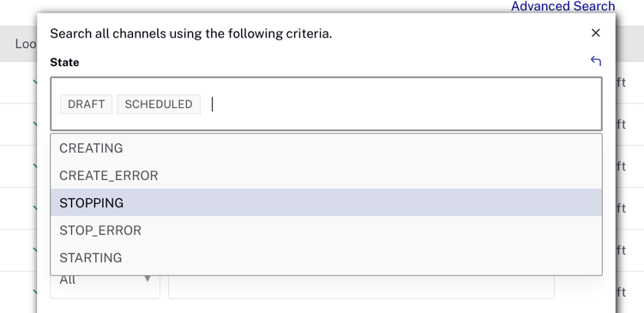The height and width of the screenshot is (313, 644).
Task: Click the 'ft' cell level with STOPPING
Action: pos(621,208)
